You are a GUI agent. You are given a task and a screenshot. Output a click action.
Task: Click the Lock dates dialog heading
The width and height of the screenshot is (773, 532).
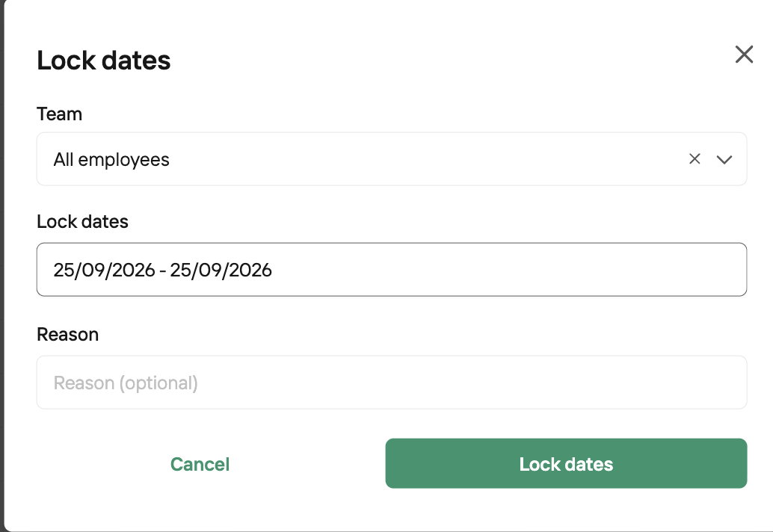[103, 61]
